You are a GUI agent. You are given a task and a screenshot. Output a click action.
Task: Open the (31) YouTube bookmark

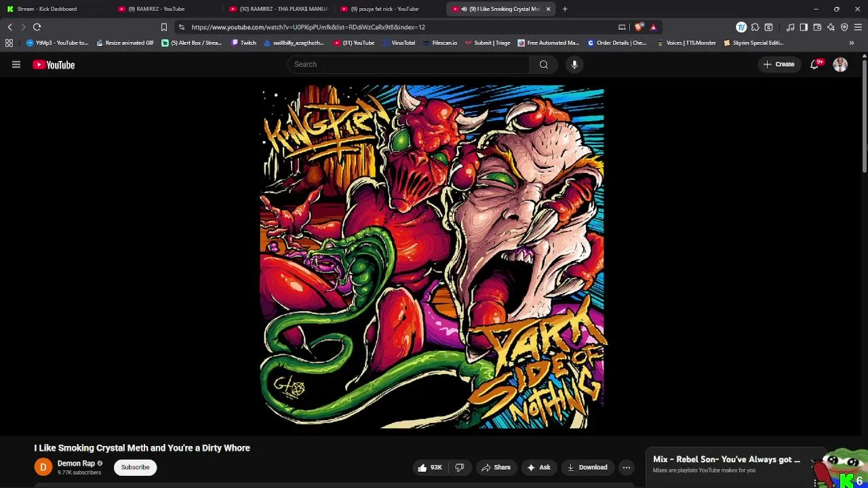point(354,43)
